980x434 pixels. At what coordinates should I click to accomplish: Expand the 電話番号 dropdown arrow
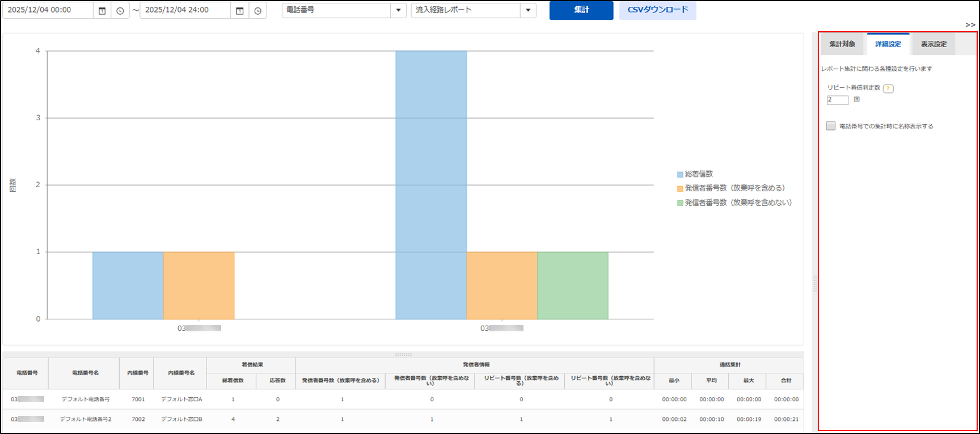point(398,10)
